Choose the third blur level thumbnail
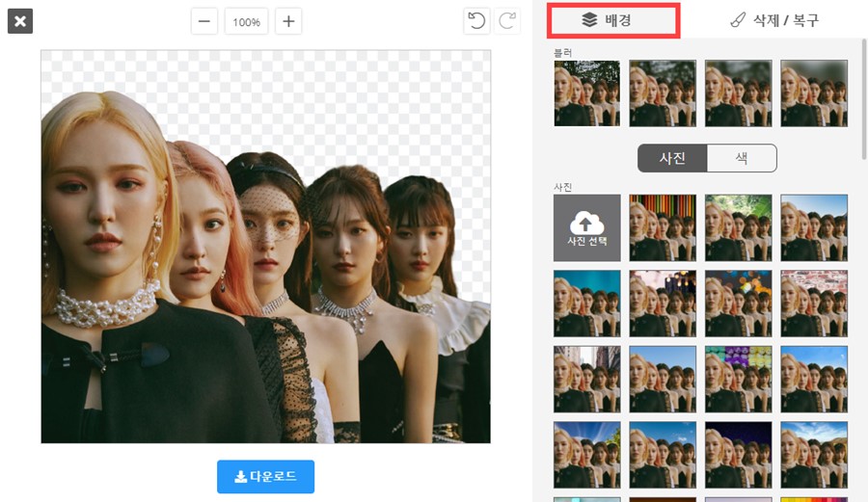This screenshot has width=868, height=502. coord(739,93)
